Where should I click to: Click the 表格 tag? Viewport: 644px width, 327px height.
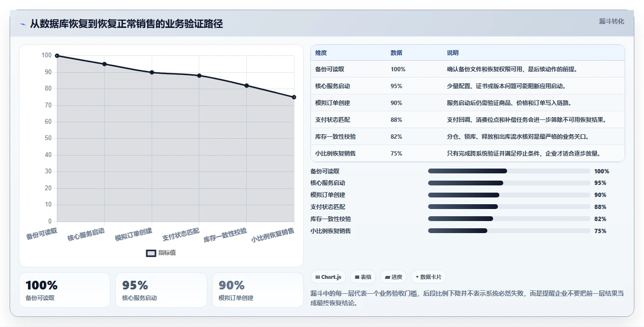363,277
